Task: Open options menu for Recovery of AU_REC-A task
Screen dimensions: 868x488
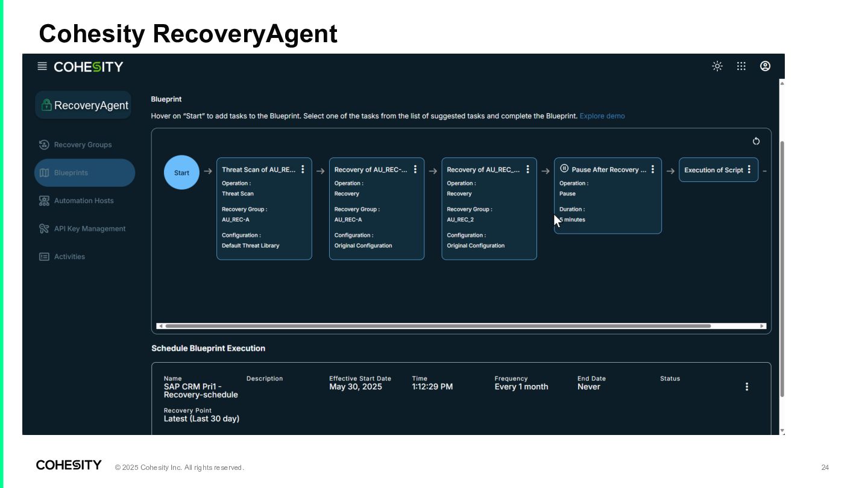Action: (415, 169)
